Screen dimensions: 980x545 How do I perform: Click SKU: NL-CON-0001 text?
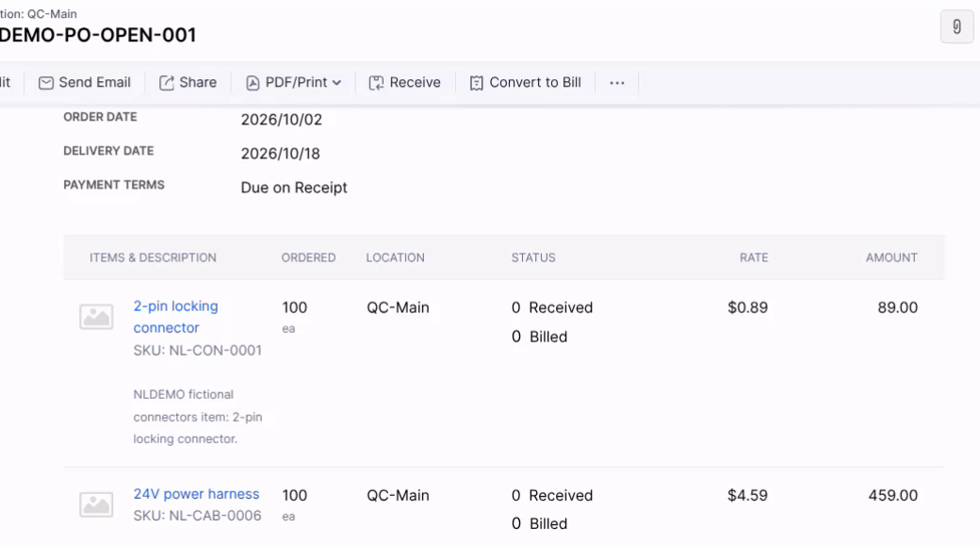point(198,351)
